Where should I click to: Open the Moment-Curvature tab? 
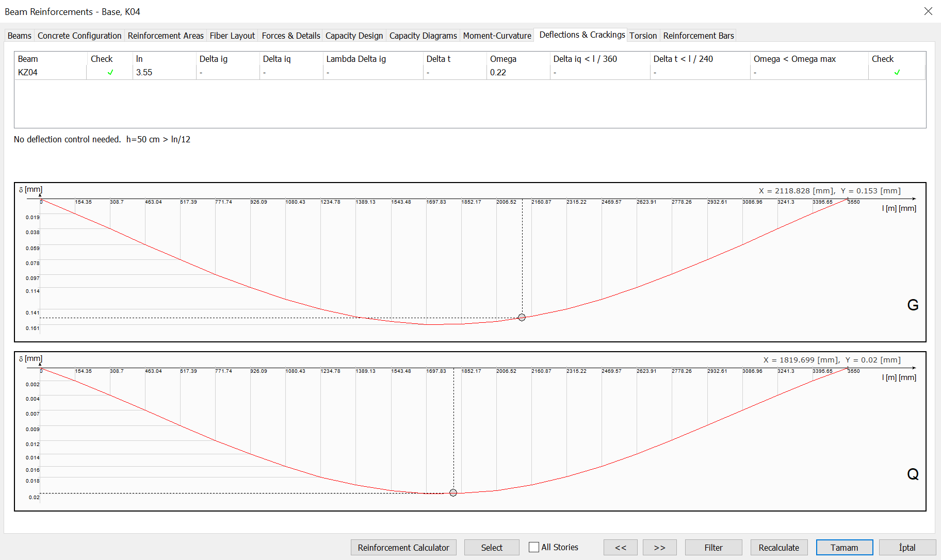click(497, 36)
